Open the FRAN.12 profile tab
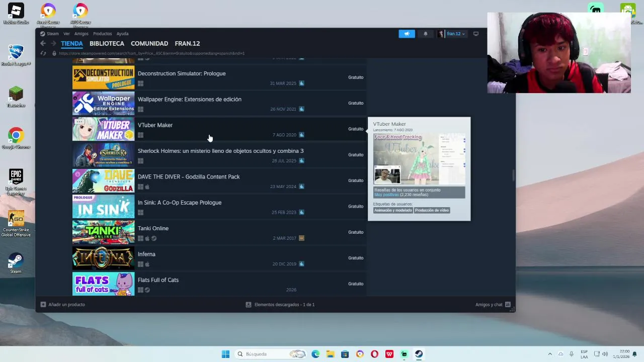Viewport: 644px width, 362px height. click(187, 44)
